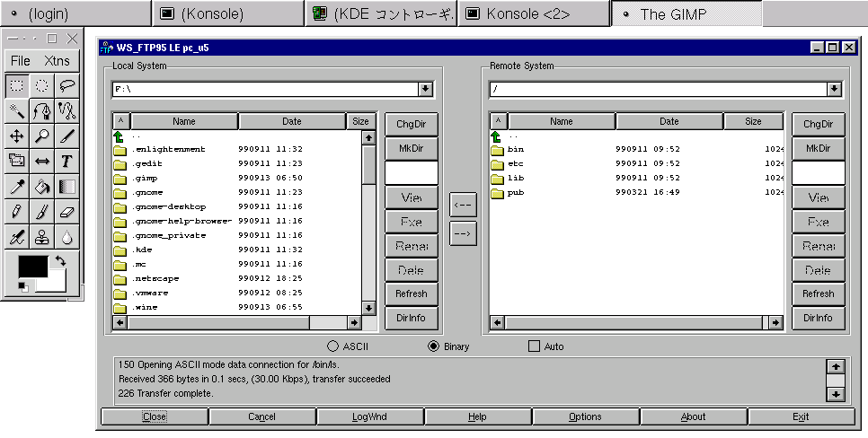Click remote DirInfo button
Screen dimensions: 868x438
pyautogui.click(x=819, y=318)
